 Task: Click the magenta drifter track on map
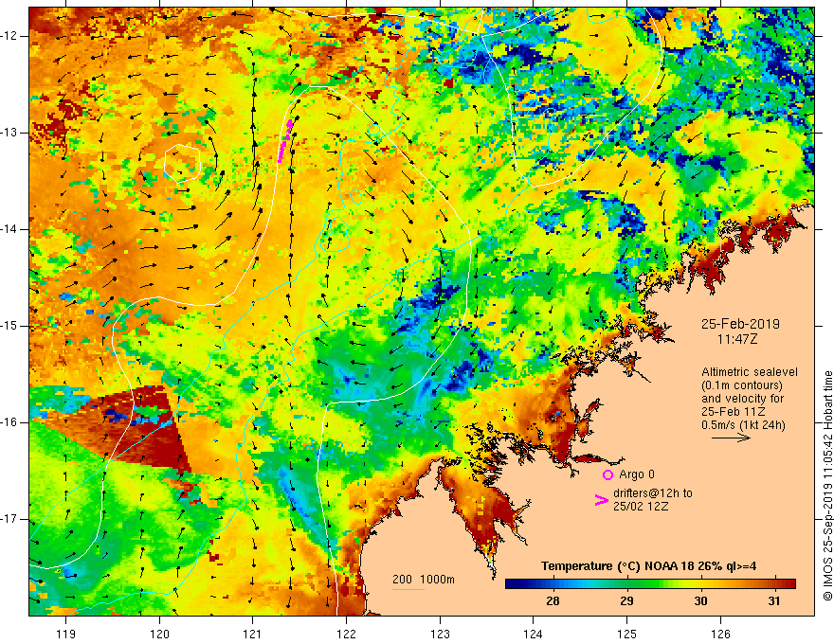[x=285, y=141]
